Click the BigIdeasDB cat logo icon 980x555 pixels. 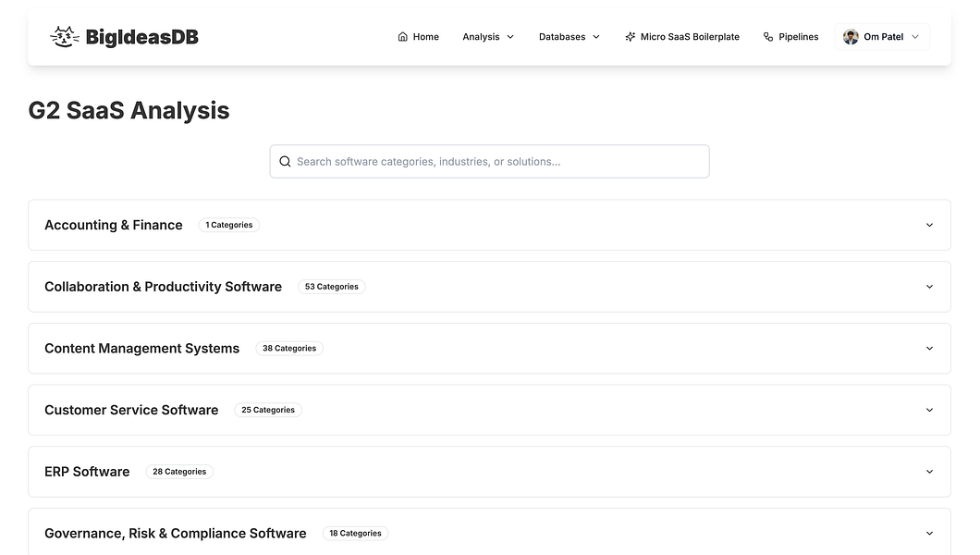point(64,37)
